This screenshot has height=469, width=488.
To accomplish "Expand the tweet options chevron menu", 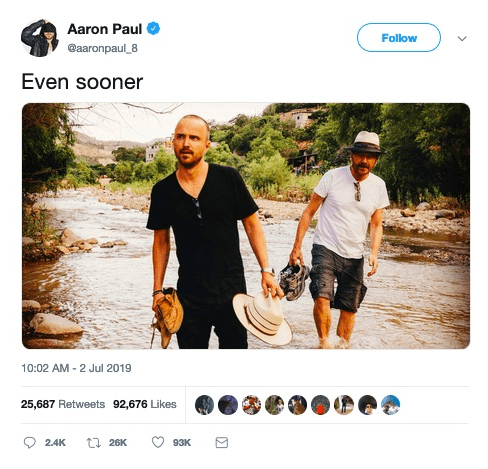I will pyautogui.click(x=462, y=38).
